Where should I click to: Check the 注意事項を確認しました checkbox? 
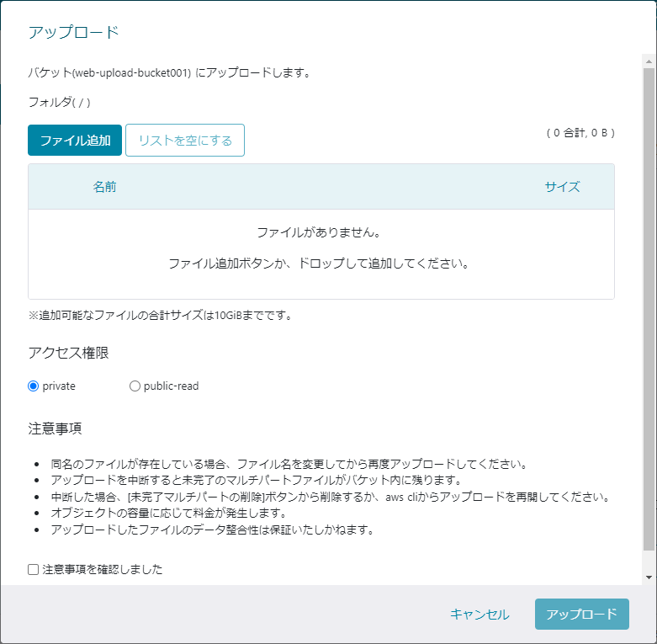(34, 570)
